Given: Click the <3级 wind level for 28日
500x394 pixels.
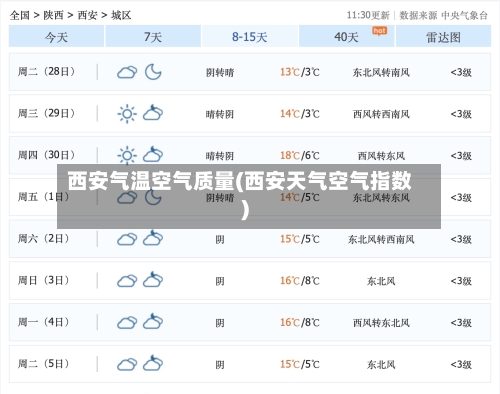Looking at the screenshot, I should (x=461, y=72).
